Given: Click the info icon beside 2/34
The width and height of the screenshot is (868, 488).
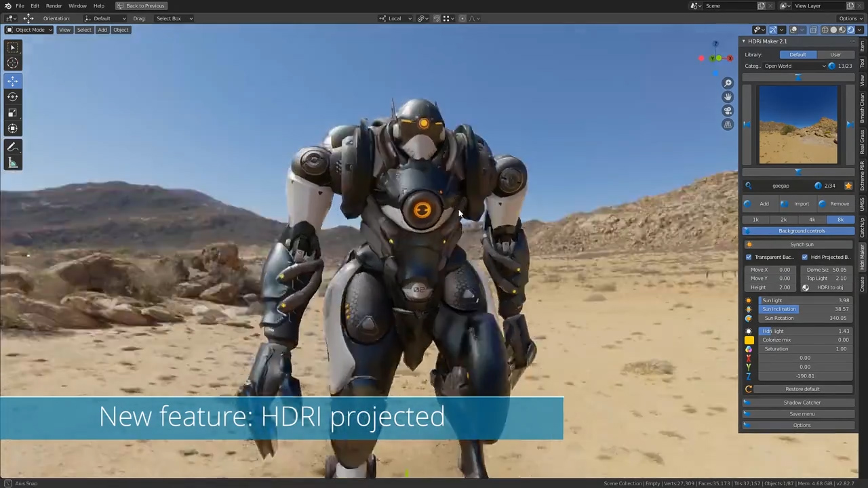Looking at the screenshot, I should [818, 186].
